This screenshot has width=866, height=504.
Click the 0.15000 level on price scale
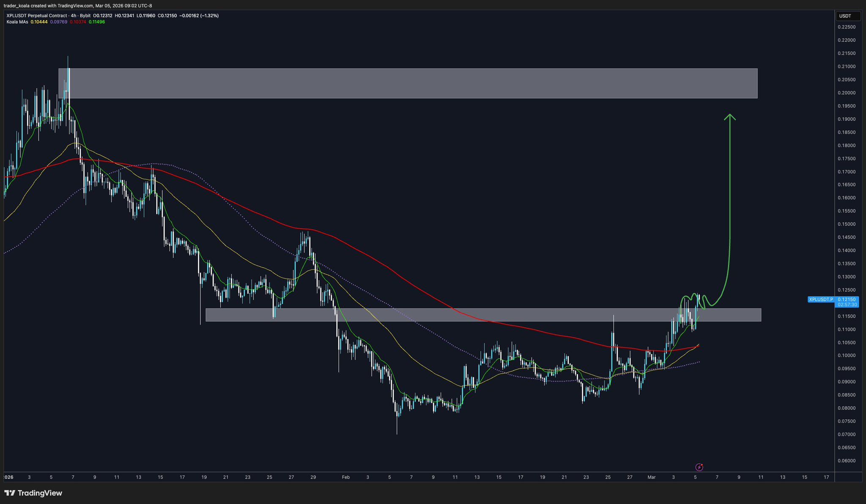click(846, 224)
